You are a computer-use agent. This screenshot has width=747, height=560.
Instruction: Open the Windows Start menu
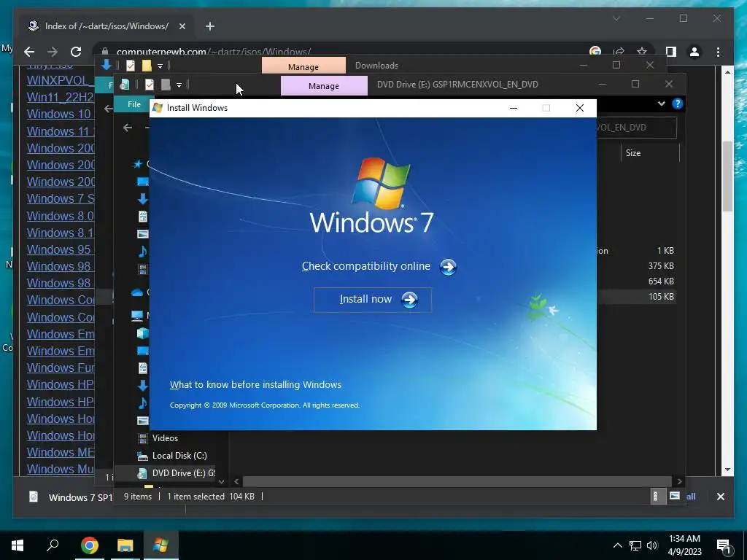click(x=18, y=545)
